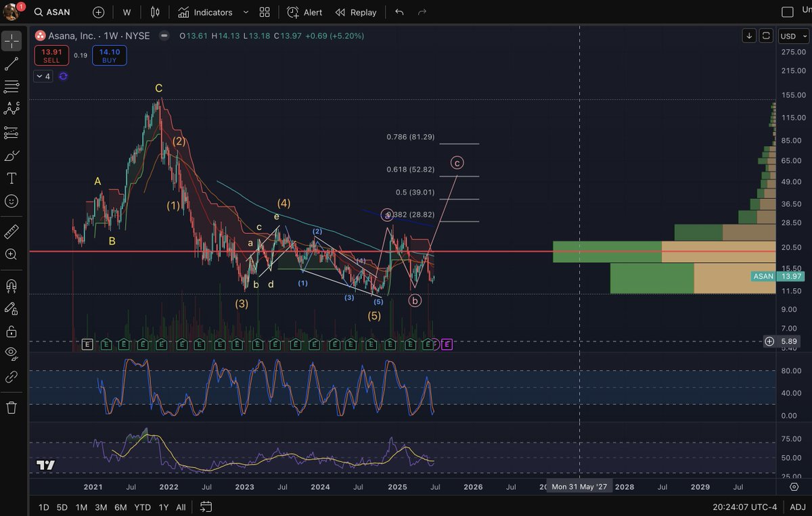The height and width of the screenshot is (516, 812).
Task: Select the 6M time range
Action: [x=120, y=507]
